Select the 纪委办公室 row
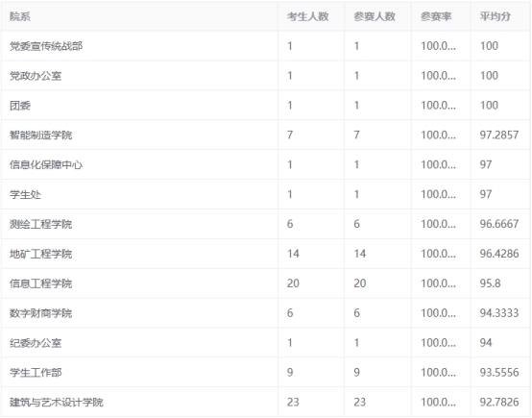532x418 pixels. (266, 343)
